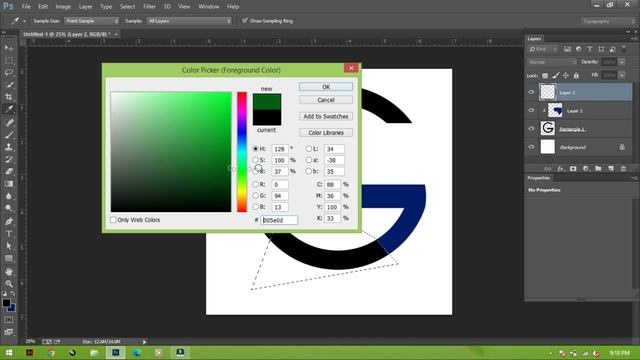Open the layer filter Kind dropdown
640x360 pixels.
(x=543, y=49)
